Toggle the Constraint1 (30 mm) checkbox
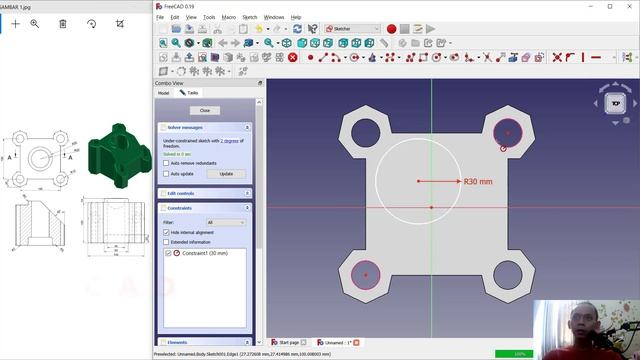 168,253
